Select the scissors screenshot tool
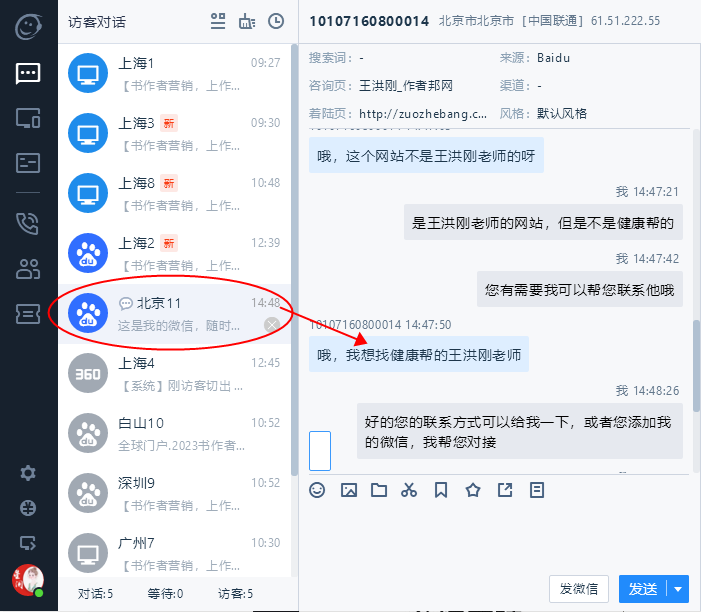701x612 pixels. pos(409,490)
